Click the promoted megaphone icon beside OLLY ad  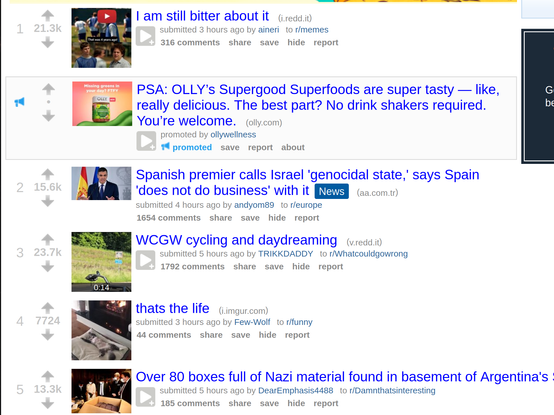[x=19, y=102]
